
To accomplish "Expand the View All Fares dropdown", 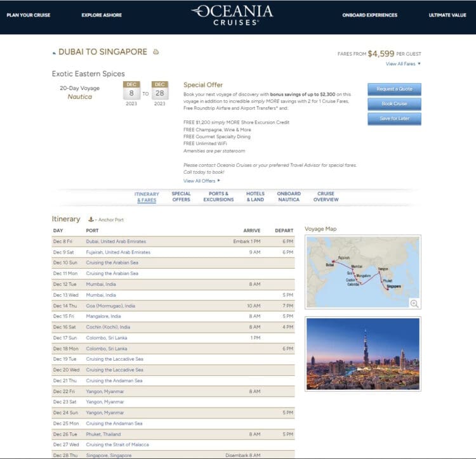I will click(x=403, y=63).
